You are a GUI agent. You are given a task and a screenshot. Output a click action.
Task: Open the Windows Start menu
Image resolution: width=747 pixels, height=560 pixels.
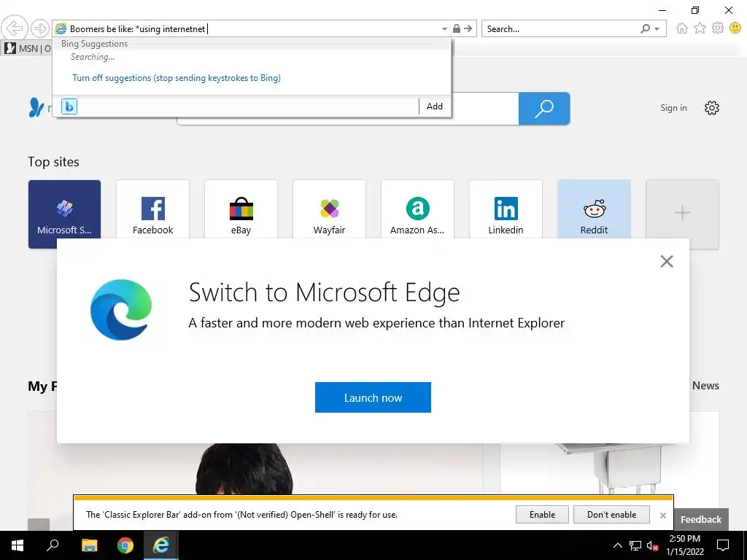[x=18, y=545]
